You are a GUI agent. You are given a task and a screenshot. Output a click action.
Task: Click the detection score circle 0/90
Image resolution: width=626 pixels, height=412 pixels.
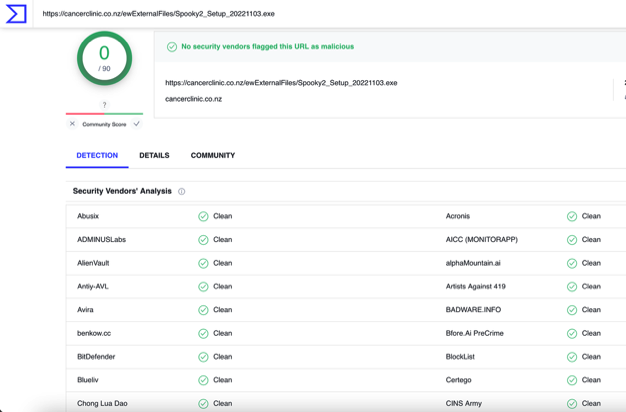[x=104, y=58]
